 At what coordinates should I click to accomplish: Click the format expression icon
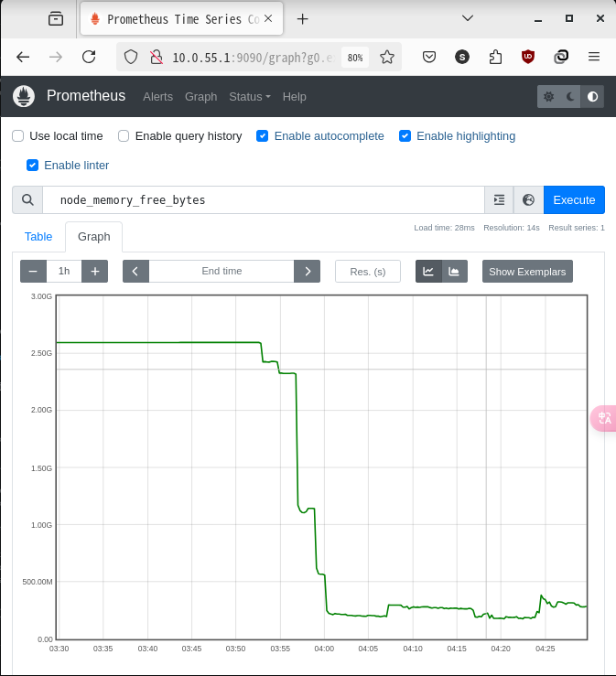click(499, 200)
